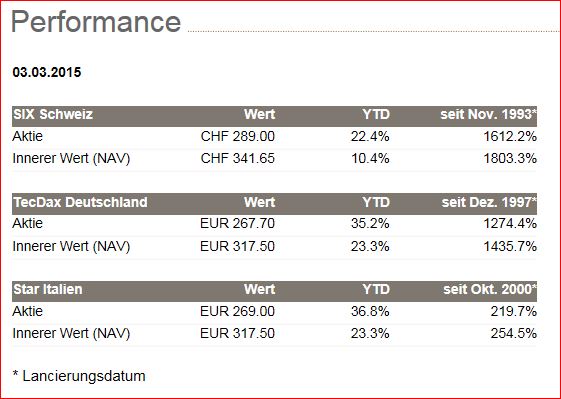Click the EUR 267.70 Aktie value

click(x=237, y=223)
